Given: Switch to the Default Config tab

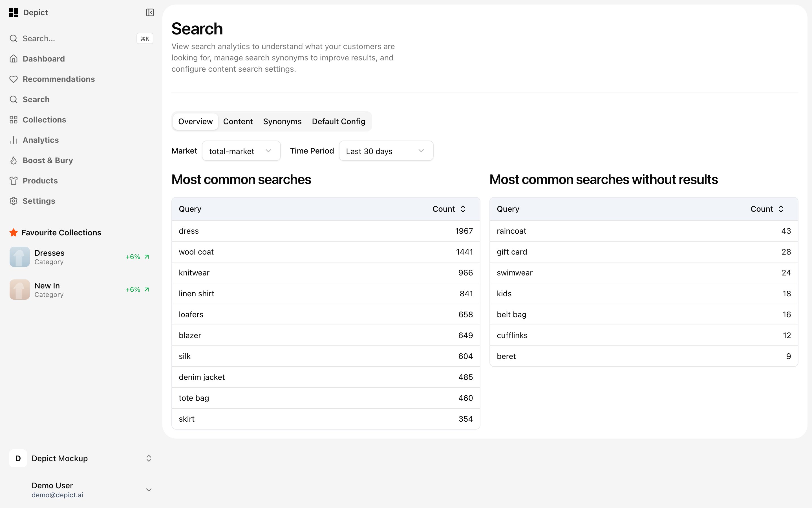Looking at the screenshot, I should pos(339,121).
